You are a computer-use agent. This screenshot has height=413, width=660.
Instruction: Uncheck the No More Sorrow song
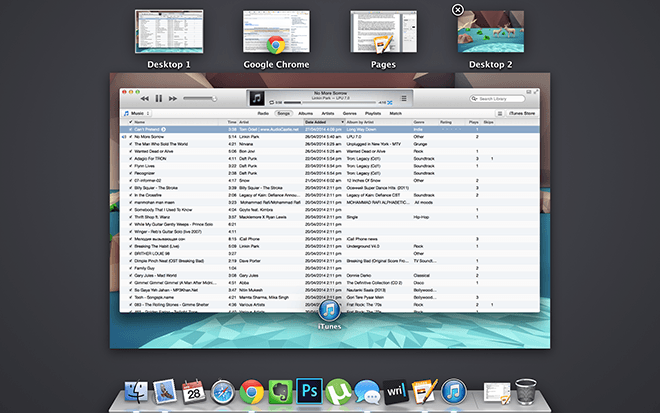(130, 137)
